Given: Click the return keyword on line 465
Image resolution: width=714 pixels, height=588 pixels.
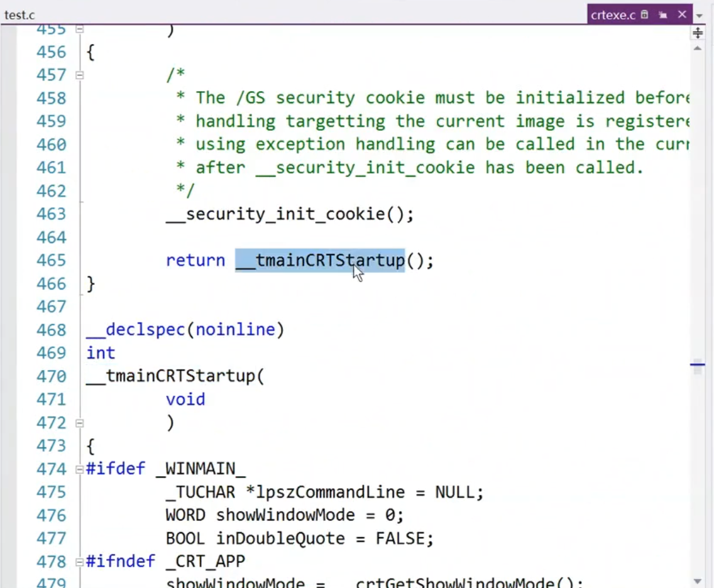Looking at the screenshot, I should pos(195,260).
